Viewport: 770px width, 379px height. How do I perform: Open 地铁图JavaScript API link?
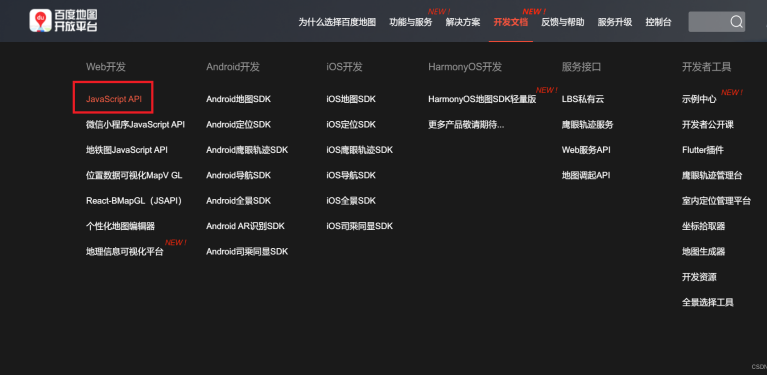click(x=127, y=150)
